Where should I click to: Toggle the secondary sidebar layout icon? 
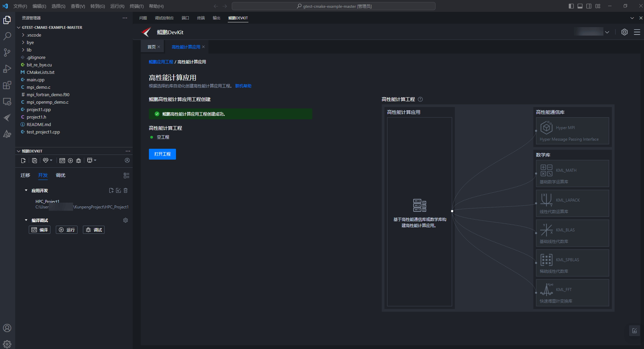tap(589, 6)
